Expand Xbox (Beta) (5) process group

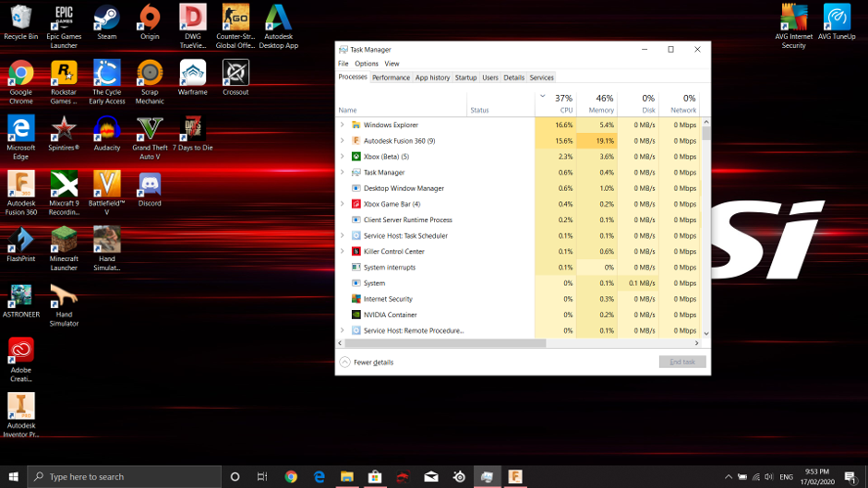point(342,157)
